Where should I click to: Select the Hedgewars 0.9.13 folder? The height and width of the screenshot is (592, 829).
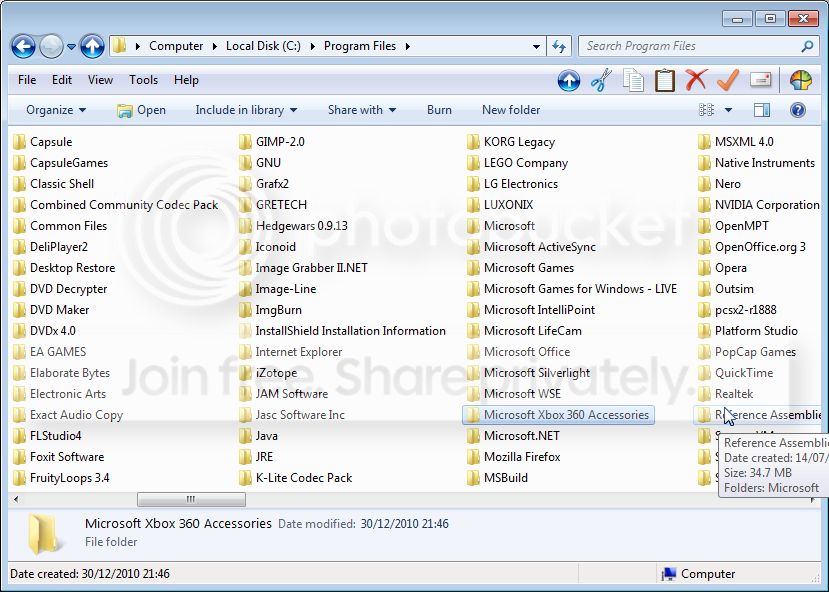[x=293, y=226]
